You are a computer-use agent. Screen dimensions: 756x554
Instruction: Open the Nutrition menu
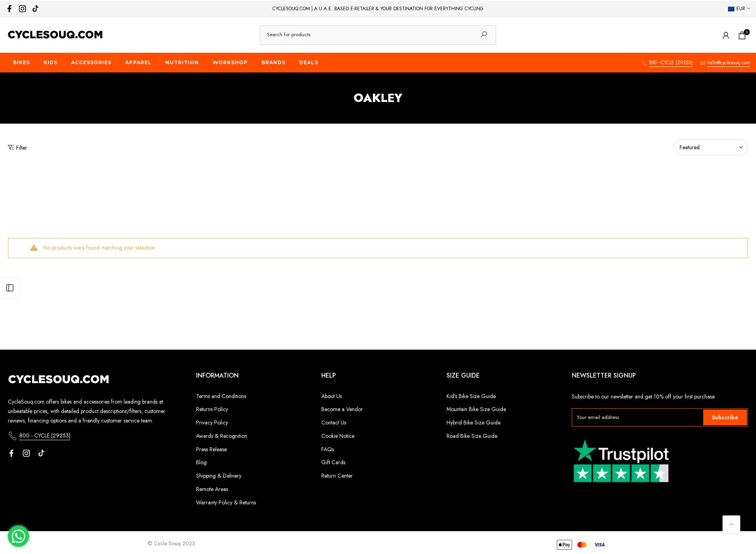(182, 63)
